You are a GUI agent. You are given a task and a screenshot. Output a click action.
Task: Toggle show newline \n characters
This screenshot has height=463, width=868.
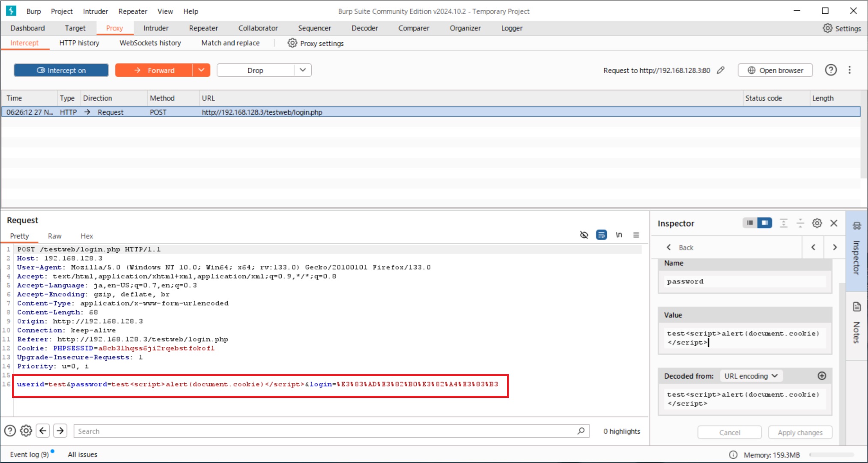[619, 235]
